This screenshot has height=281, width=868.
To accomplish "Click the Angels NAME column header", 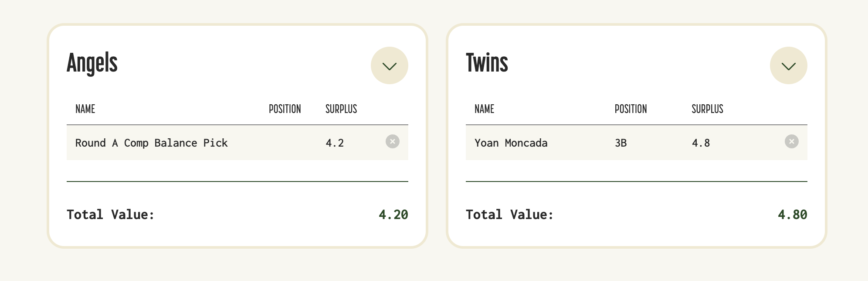I will click(x=85, y=109).
